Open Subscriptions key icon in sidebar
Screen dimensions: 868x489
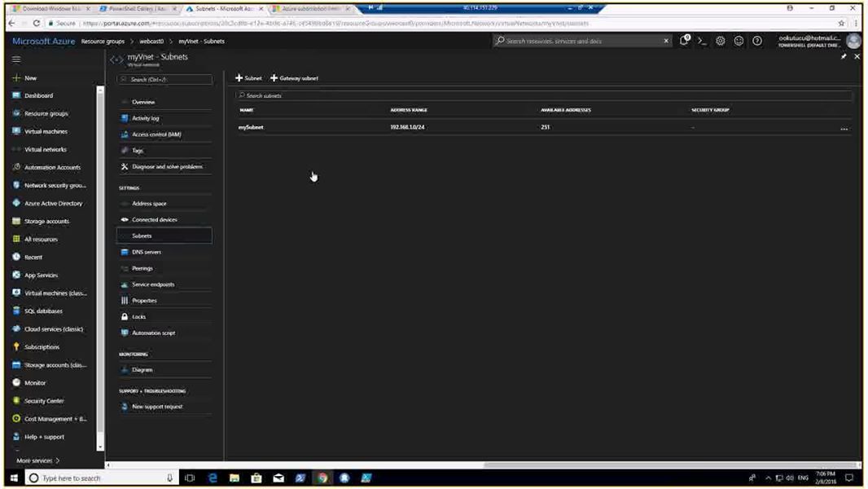click(x=16, y=346)
